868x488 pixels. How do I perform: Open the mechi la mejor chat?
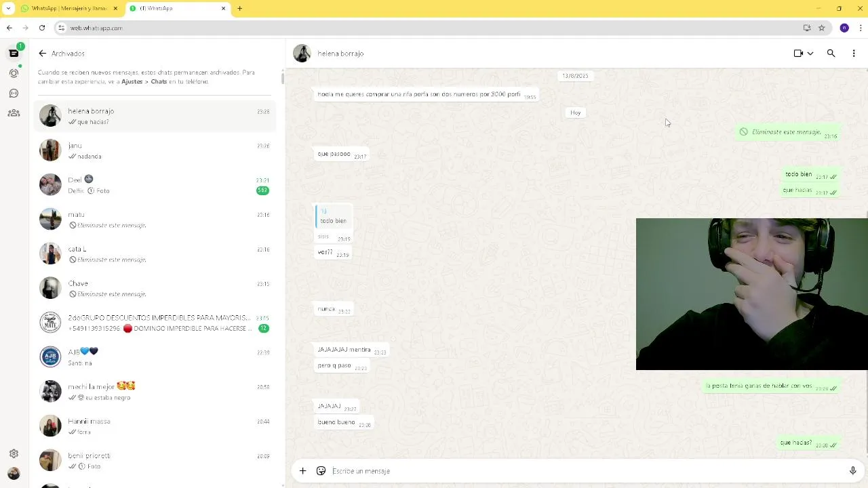pos(155,392)
